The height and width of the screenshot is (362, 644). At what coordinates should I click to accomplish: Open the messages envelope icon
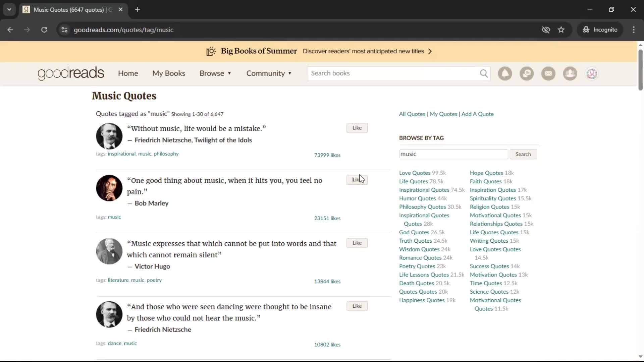pyautogui.click(x=548, y=73)
